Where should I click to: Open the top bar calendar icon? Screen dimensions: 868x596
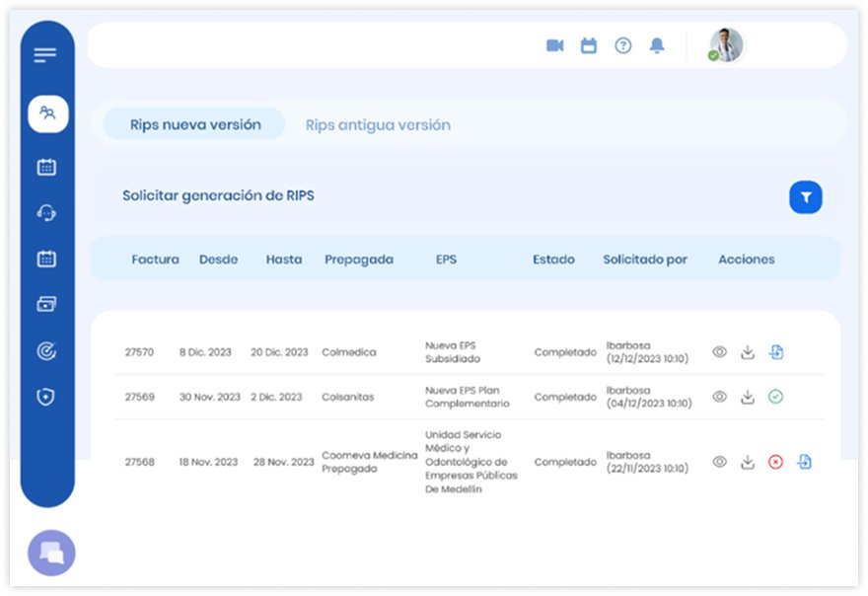click(x=589, y=45)
